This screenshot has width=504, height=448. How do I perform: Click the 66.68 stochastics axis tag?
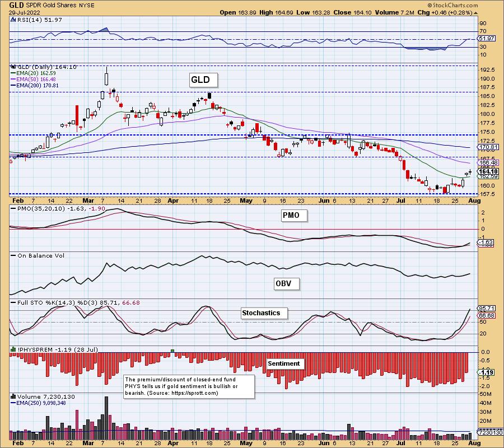tap(487, 316)
